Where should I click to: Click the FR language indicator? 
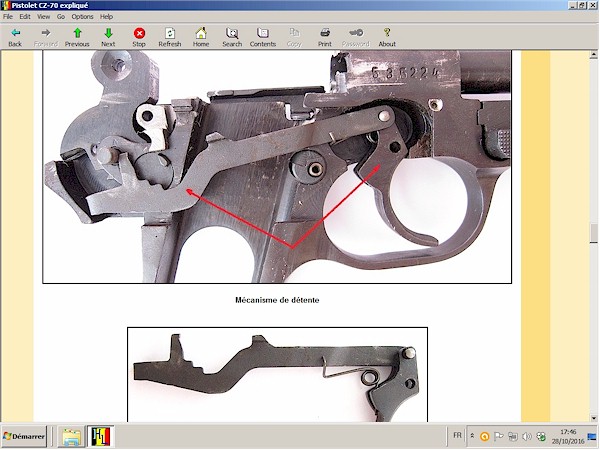pos(457,435)
